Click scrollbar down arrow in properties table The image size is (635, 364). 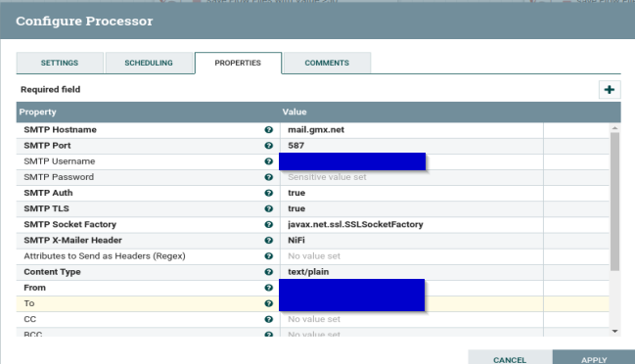pyautogui.click(x=614, y=331)
